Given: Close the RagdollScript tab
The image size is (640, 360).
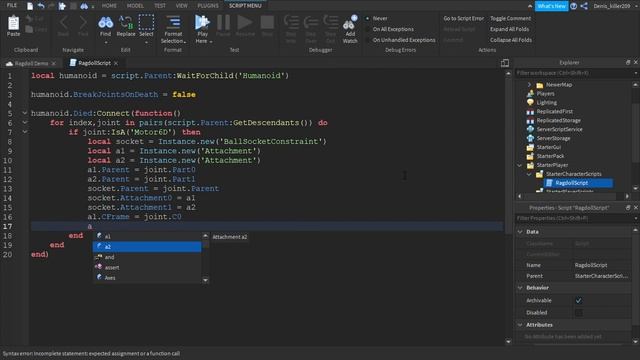Looking at the screenshot, I should (x=116, y=63).
